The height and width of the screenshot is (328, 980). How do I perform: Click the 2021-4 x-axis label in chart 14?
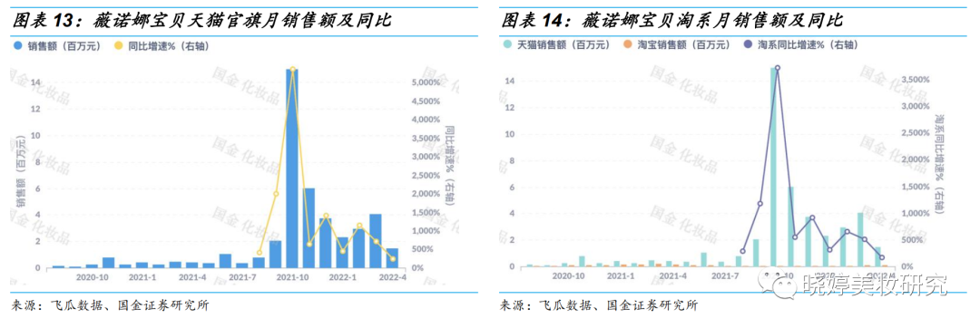coord(672,275)
